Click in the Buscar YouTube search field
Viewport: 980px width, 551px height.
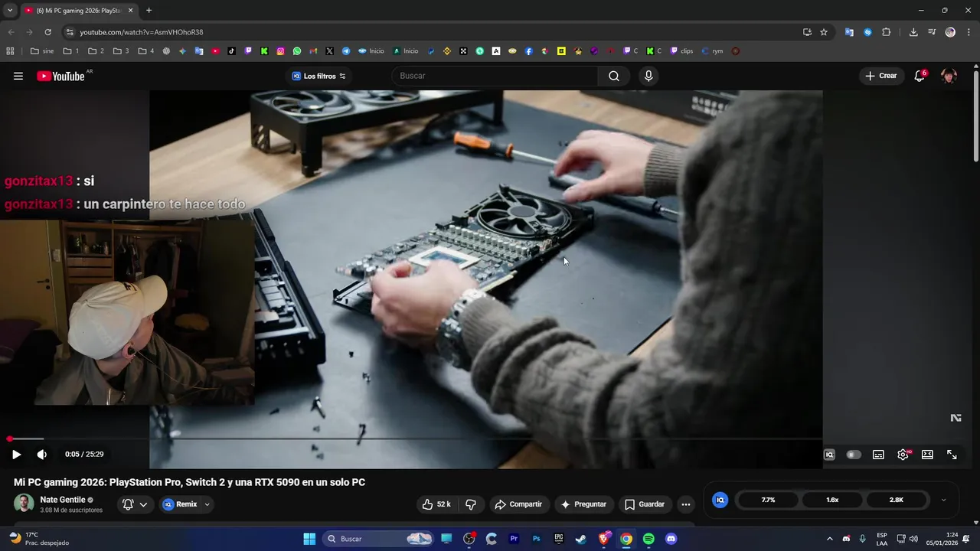(495, 76)
